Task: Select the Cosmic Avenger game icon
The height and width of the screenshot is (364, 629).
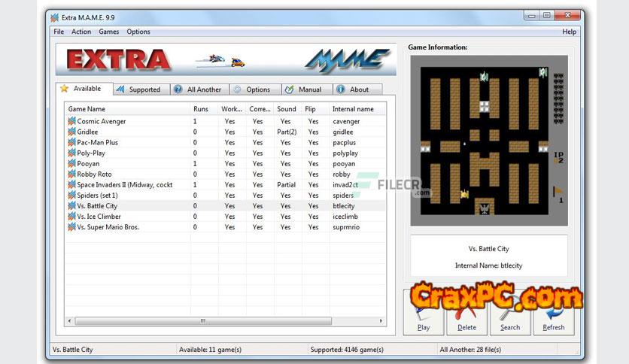Action: click(72, 121)
